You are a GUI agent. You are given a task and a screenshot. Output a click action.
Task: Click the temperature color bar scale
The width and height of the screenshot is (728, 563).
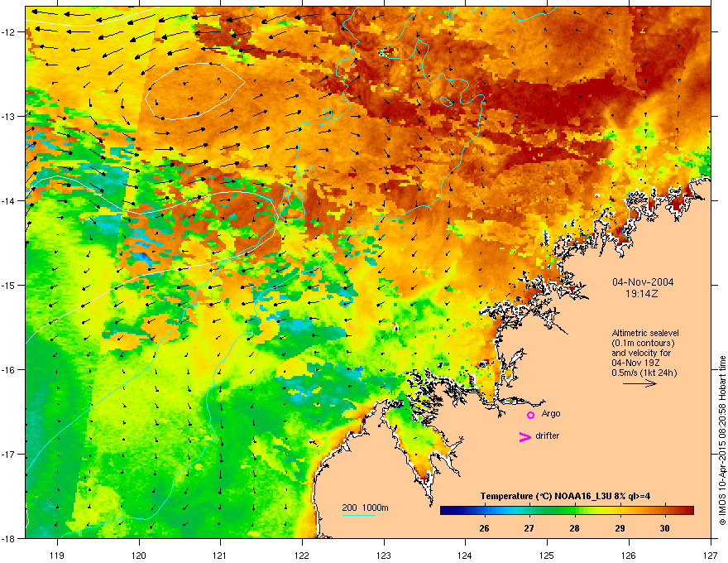point(567,511)
